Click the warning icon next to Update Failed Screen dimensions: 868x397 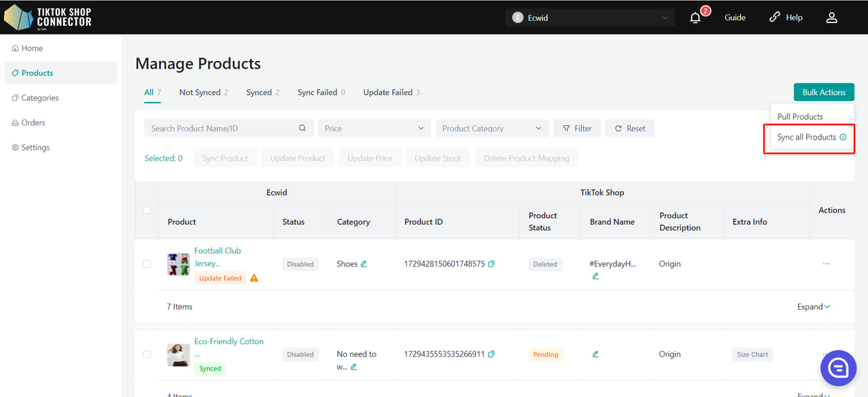[x=254, y=278]
